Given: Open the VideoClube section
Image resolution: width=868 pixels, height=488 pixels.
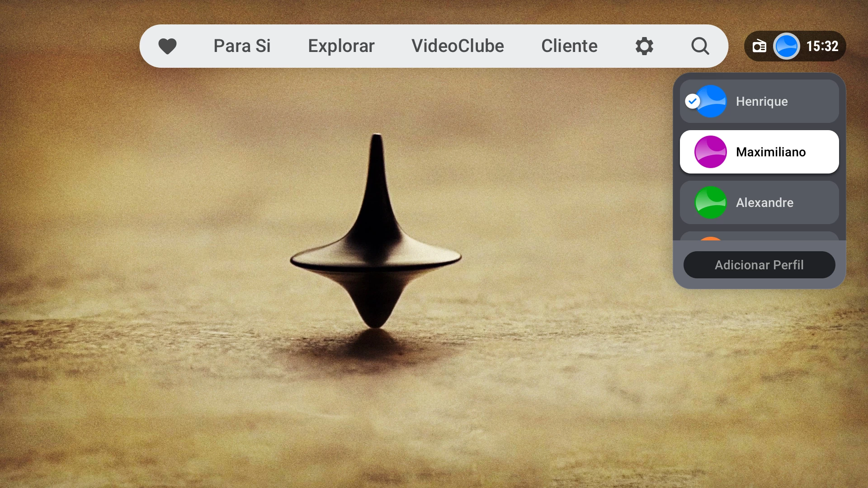Looking at the screenshot, I should pyautogui.click(x=458, y=46).
